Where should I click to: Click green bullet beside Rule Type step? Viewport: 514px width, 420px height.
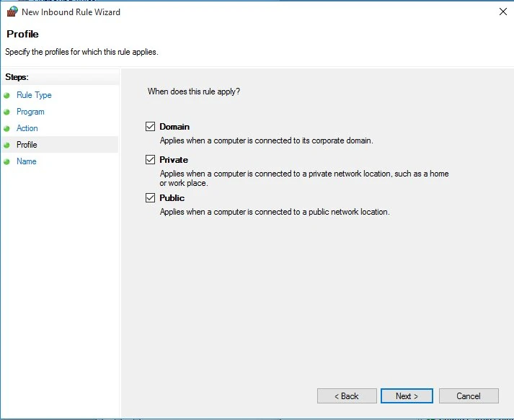coord(7,95)
